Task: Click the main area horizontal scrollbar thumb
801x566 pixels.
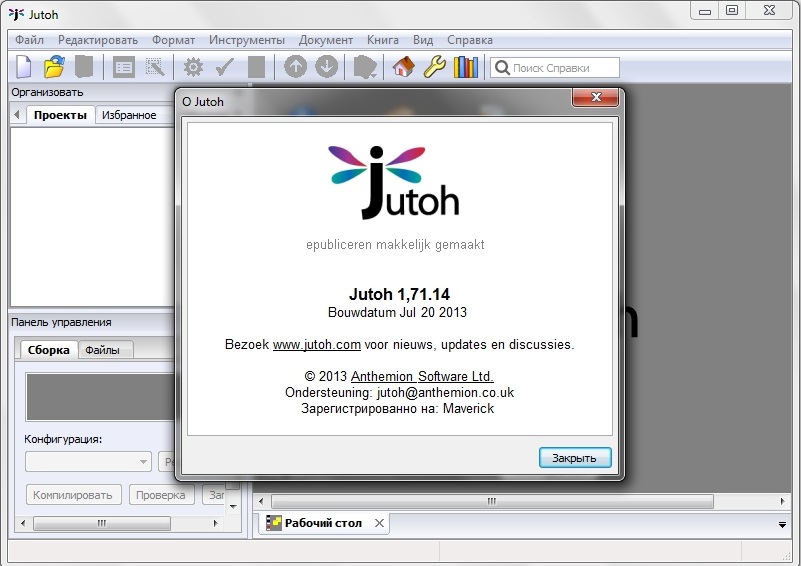Action: [492, 501]
